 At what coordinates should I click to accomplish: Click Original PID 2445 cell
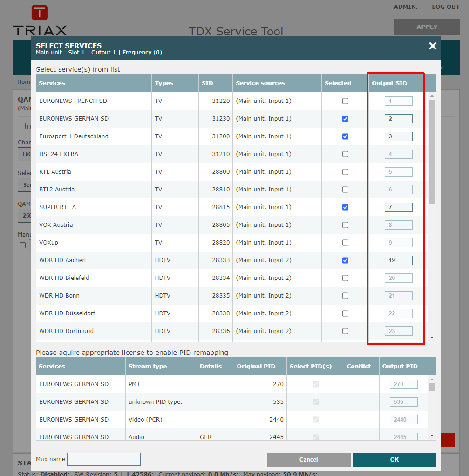pos(276,437)
